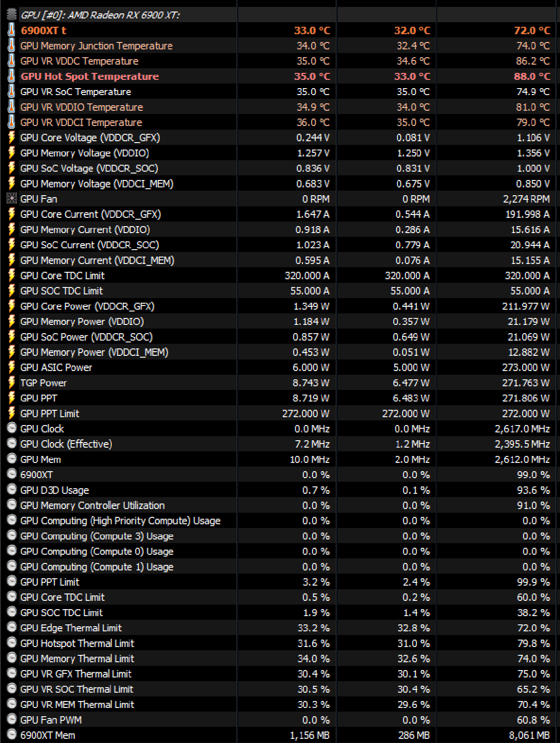The height and width of the screenshot is (743, 560).
Task: Select GPU Memory Current (VDDIO) label
Action: tap(85, 229)
